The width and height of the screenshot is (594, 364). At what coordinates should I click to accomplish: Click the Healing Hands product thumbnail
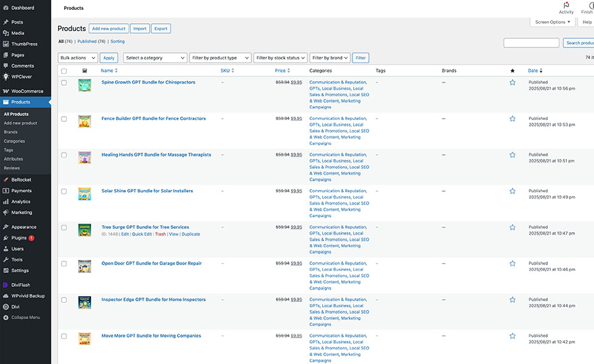pos(84,158)
